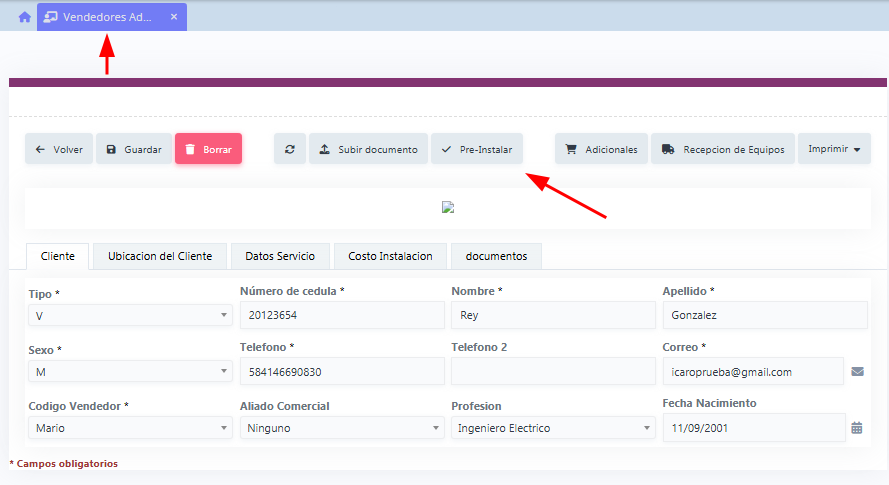Go back with the Volver button
The image size is (889, 485).
(x=59, y=149)
